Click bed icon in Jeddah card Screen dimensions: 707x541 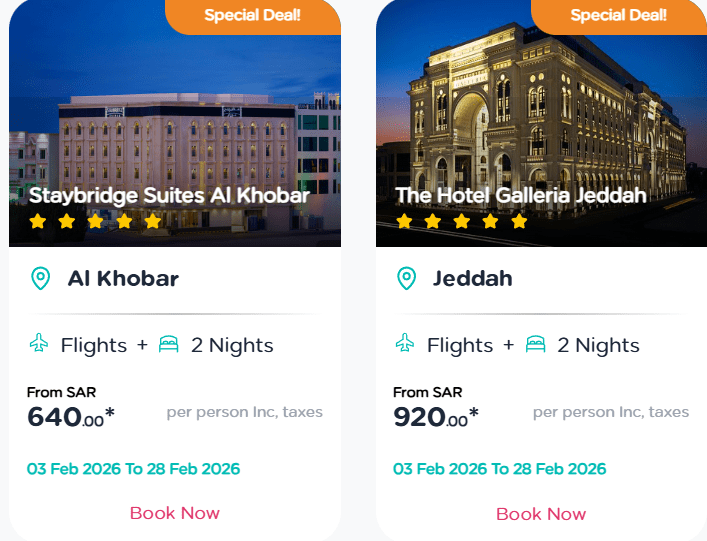(535, 344)
